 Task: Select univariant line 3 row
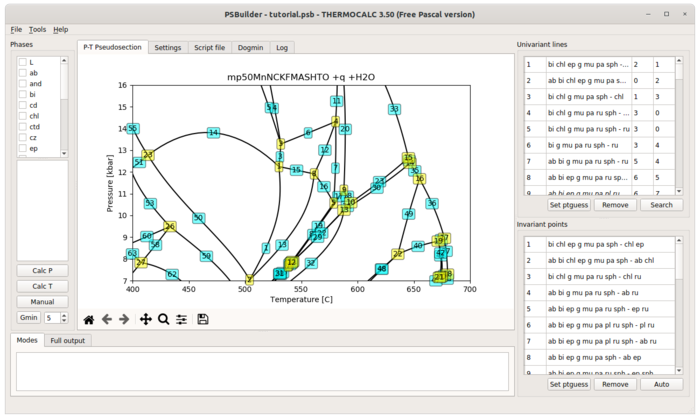(x=599, y=97)
